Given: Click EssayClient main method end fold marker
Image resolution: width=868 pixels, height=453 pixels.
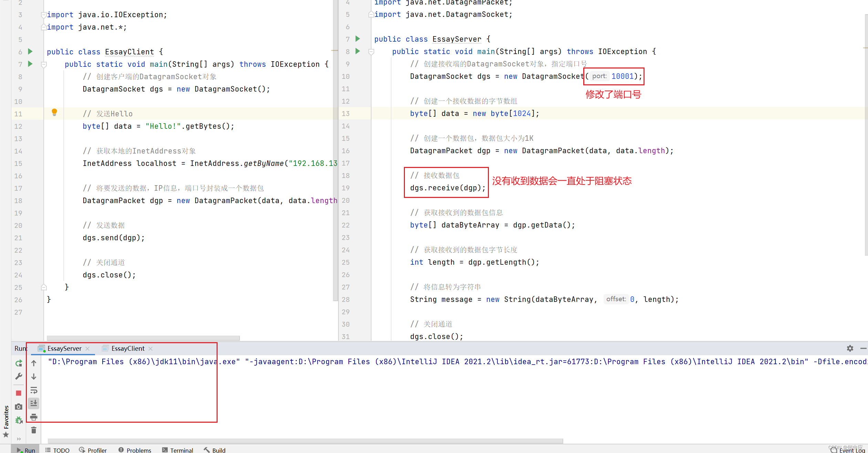Looking at the screenshot, I should [x=44, y=287].
